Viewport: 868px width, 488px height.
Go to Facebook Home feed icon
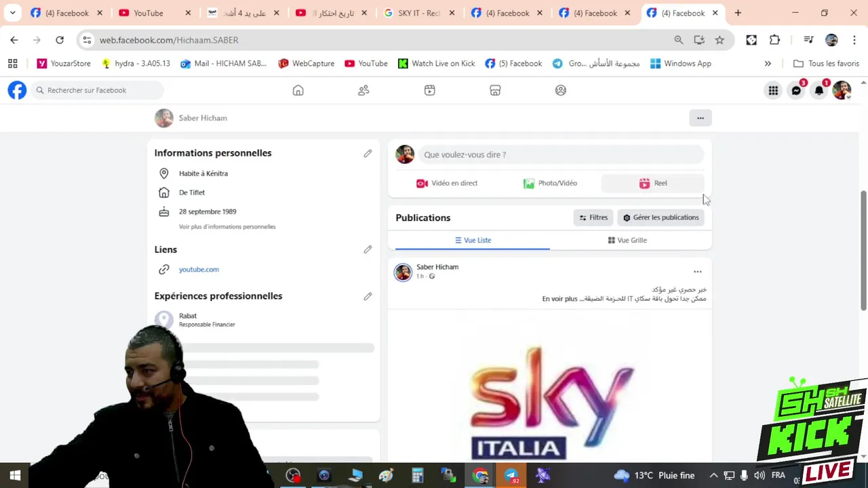click(298, 90)
